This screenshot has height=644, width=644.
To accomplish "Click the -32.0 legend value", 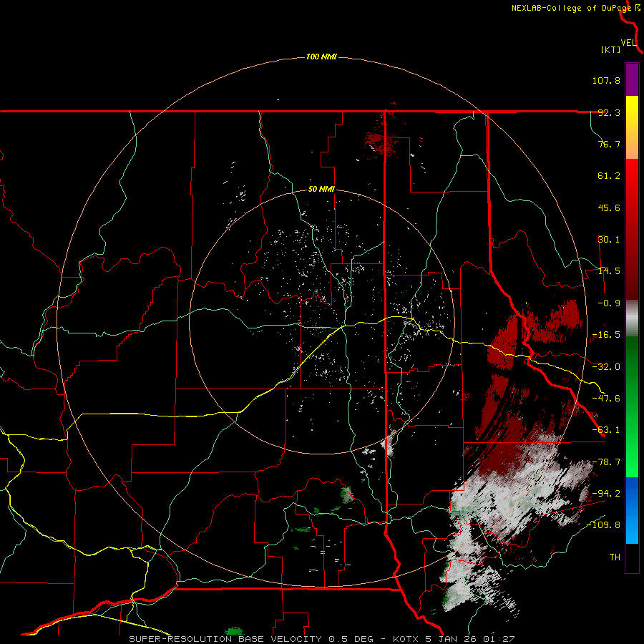I will pyautogui.click(x=606, y=367).
